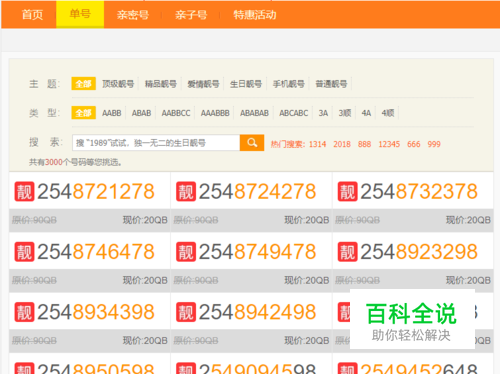Filter by 顶级靓号 theme
This screenshot has width=500, height=374.
click(x=118, y=84)
